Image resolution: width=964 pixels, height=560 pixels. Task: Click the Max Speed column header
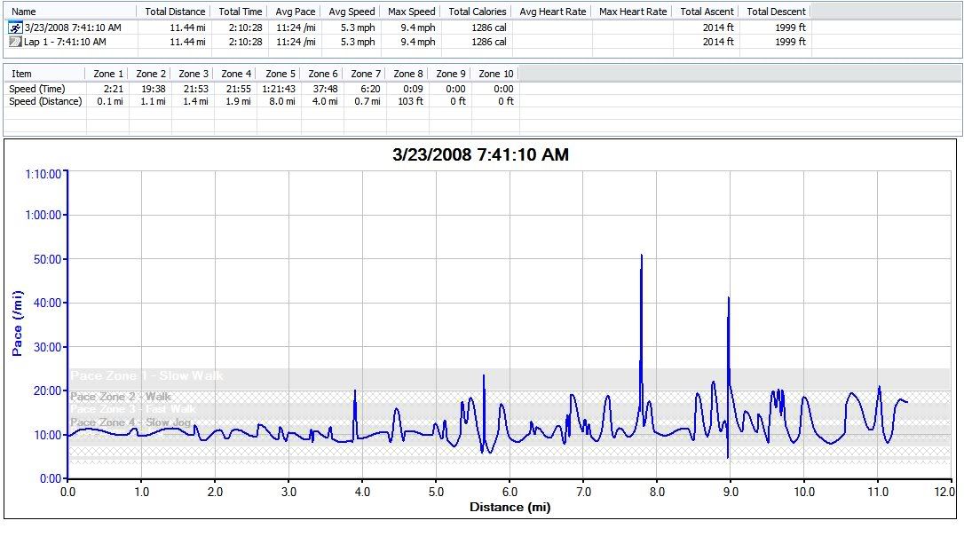[411, 12]
